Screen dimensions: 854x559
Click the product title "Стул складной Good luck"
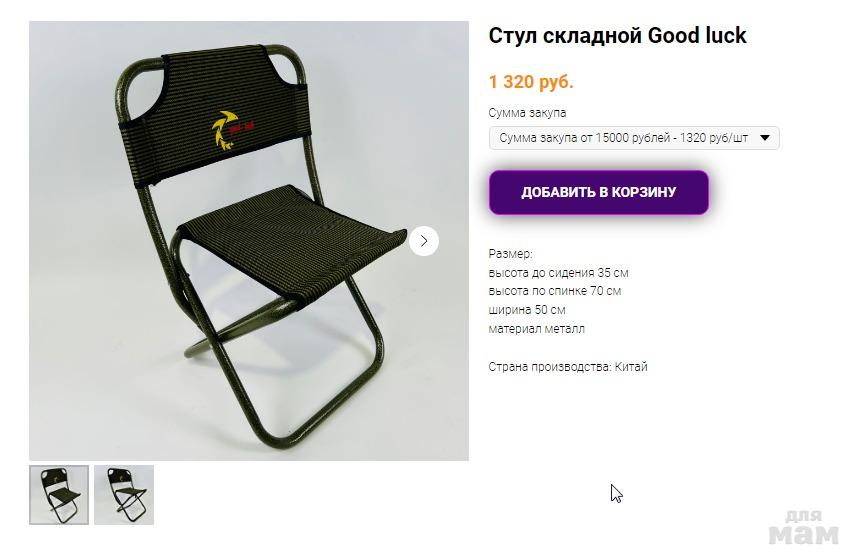coord(617,35)
